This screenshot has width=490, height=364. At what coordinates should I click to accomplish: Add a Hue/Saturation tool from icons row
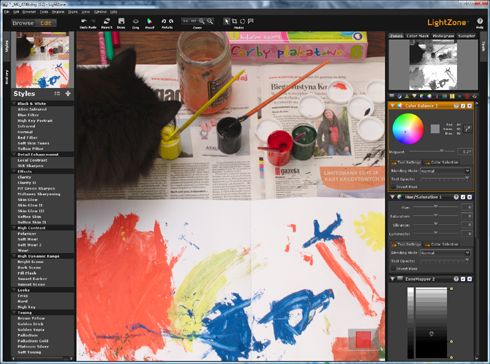click(x=422, y=96)
